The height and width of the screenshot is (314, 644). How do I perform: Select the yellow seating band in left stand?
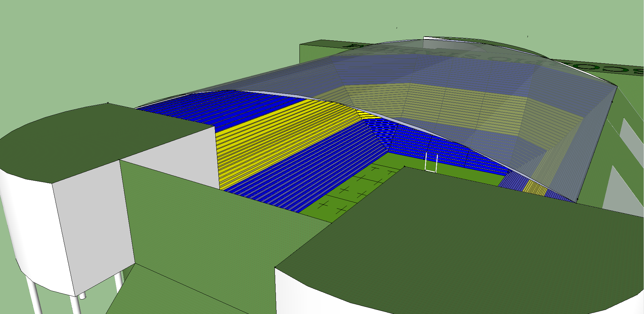pyautogui.click(x=276, y=141)
